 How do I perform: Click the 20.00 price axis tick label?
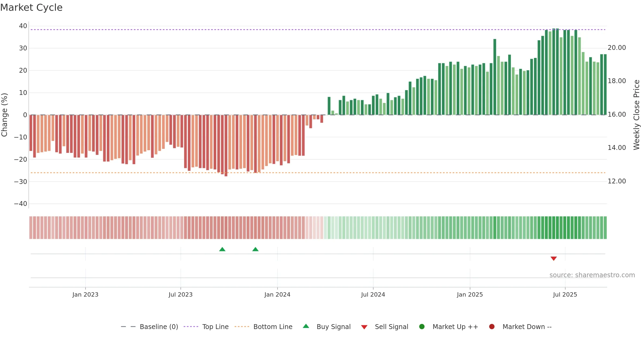617,48
